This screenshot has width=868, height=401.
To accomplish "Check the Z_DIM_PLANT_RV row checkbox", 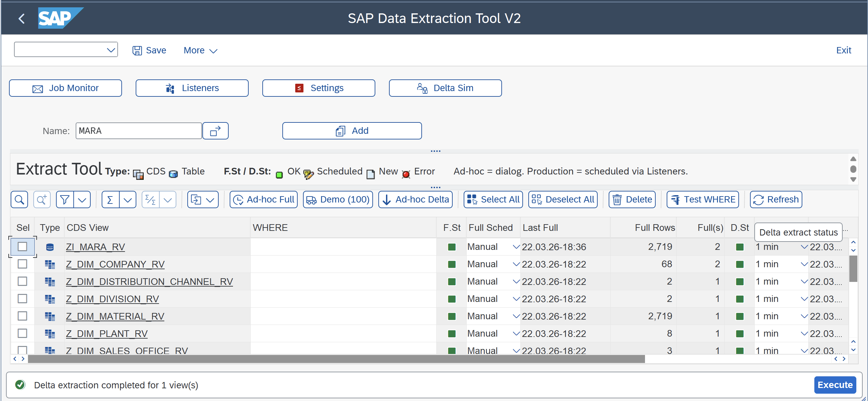I will click(x=22, y=333).
